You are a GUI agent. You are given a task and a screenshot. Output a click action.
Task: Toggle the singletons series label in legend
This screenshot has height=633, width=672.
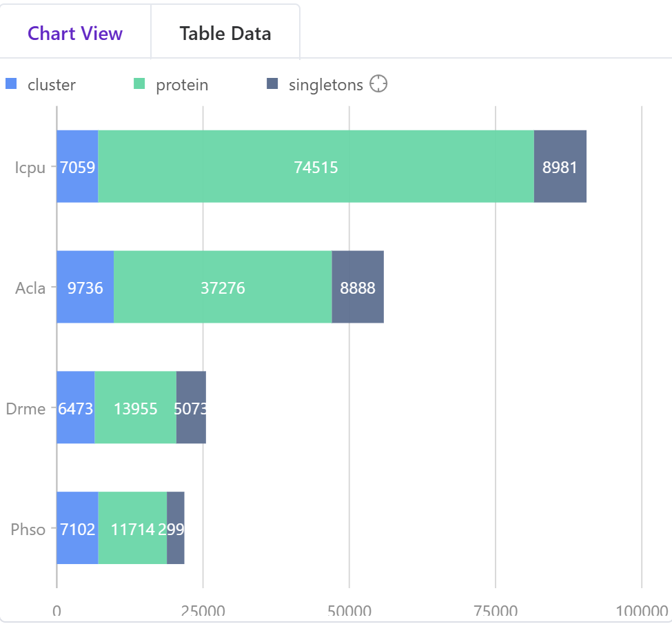click(x=325, y=85)
